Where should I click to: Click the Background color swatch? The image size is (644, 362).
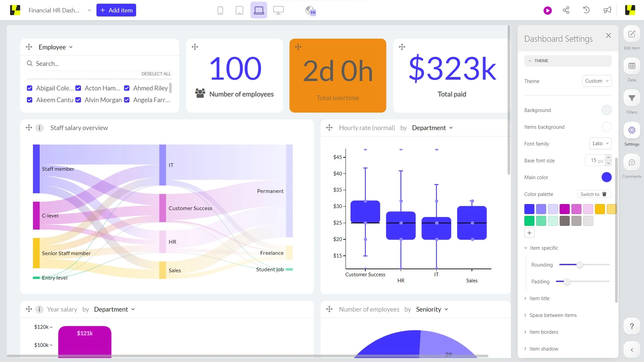point(606,110)
